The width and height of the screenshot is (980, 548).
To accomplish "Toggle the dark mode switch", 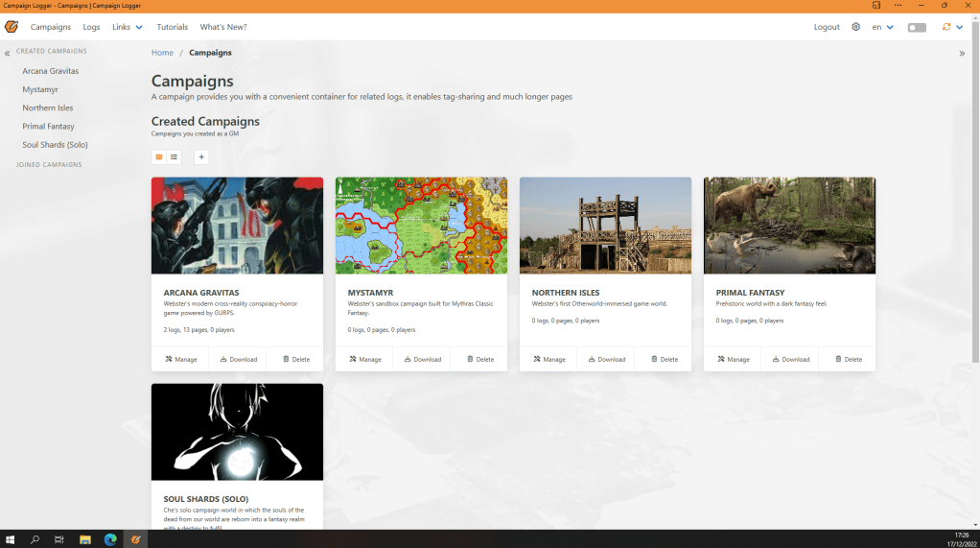I will click(917, 27).
